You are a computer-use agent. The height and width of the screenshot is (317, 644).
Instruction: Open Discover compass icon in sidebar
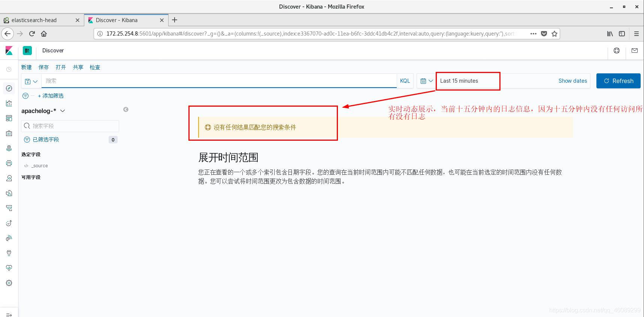[9, 88]
